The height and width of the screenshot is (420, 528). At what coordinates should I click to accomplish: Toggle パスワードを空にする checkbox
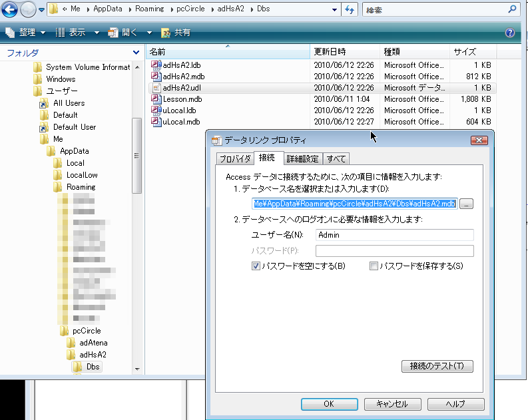click(256, 266)
